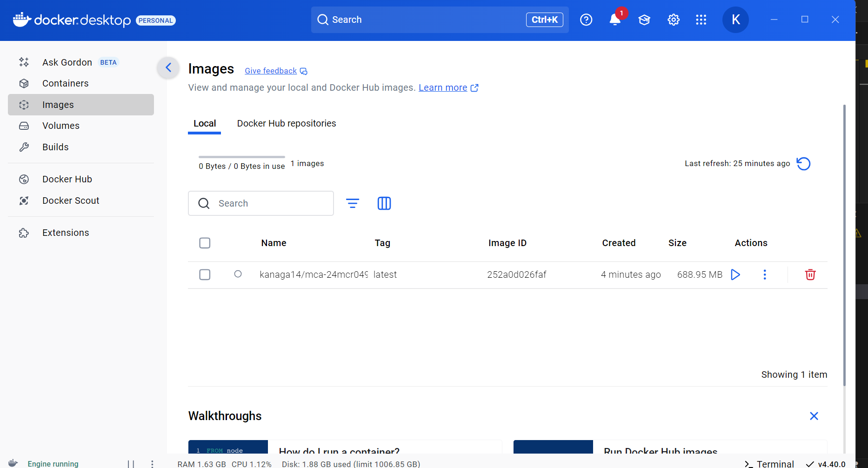Click the latest tag cell

(x=385, y=274)
